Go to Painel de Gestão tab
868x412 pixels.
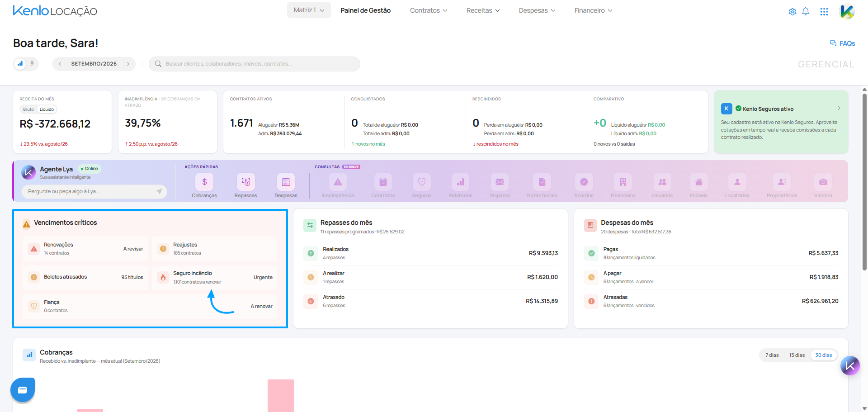pyautogui.click(x=365, y=10)
